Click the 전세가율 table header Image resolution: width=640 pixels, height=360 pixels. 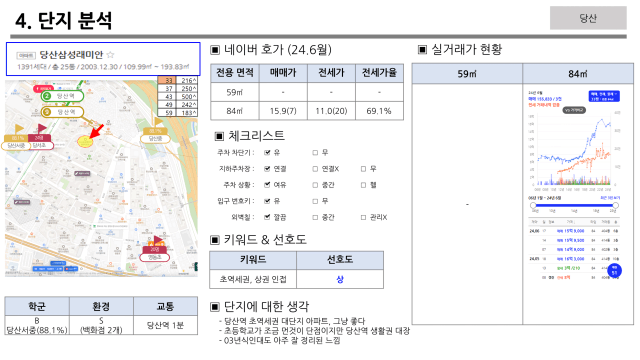tap(379, 73)
